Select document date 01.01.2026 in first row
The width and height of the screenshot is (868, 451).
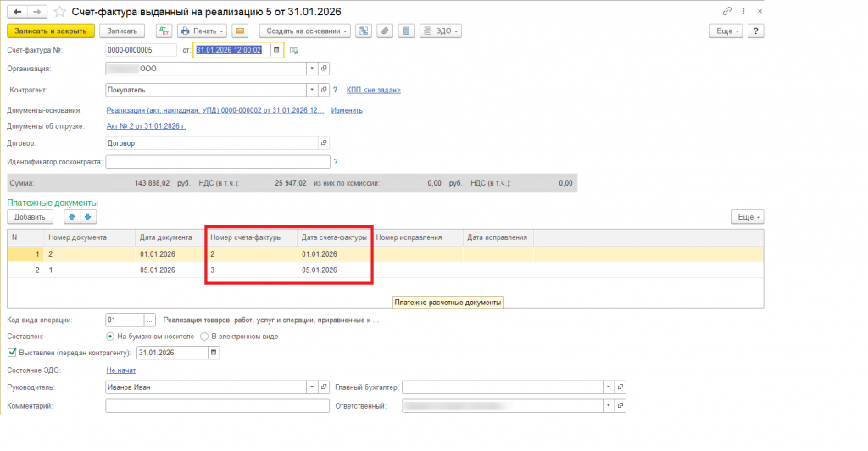(x=170, y=254)
